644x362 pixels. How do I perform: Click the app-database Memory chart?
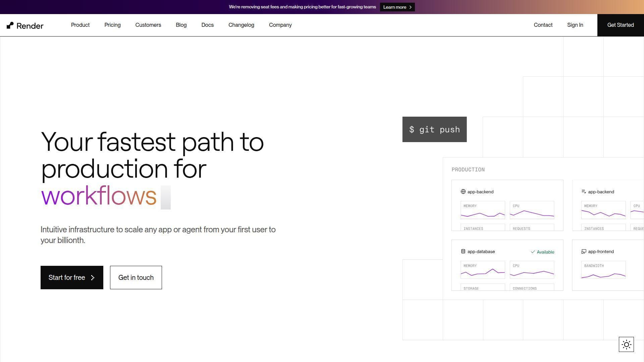(x=482, y=270)
